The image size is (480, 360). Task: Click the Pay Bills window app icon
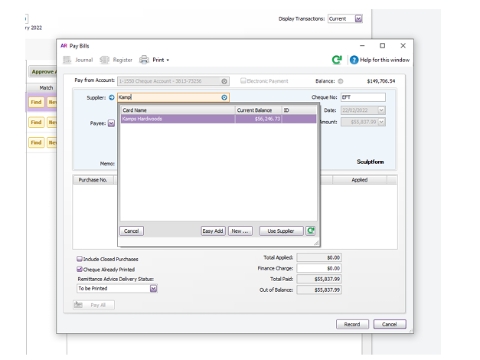tap(64, 46)
